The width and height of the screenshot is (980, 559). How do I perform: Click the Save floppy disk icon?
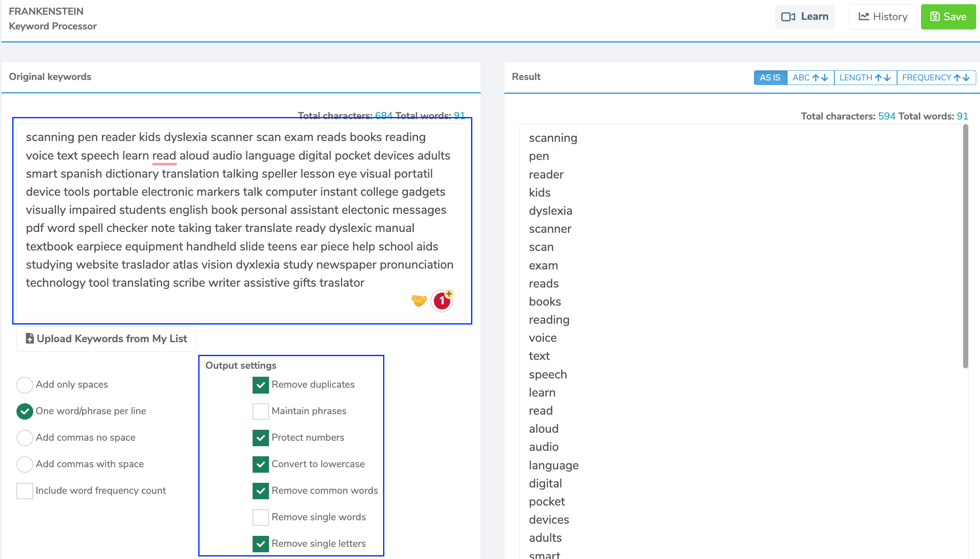(935, 16)
